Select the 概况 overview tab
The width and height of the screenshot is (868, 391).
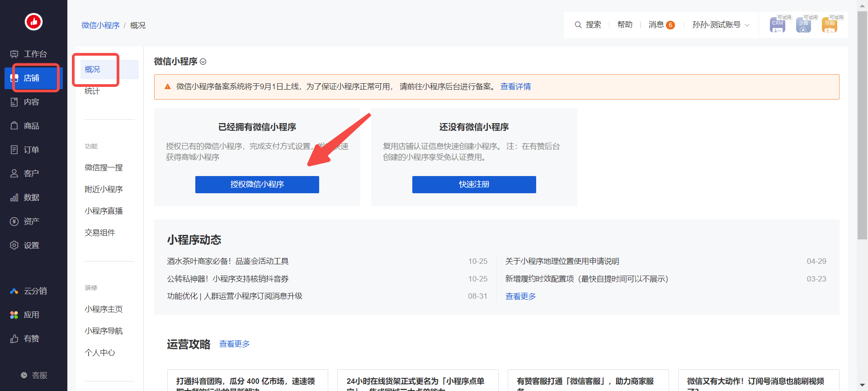[x=109, y=69]
